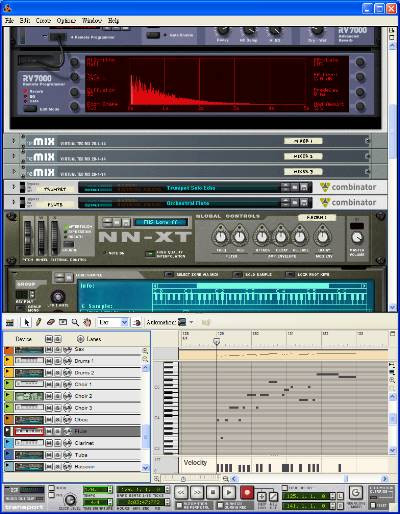This screenshot has height=514, width=400.
Task: Click the play button in transport
Action: (229, 492)
